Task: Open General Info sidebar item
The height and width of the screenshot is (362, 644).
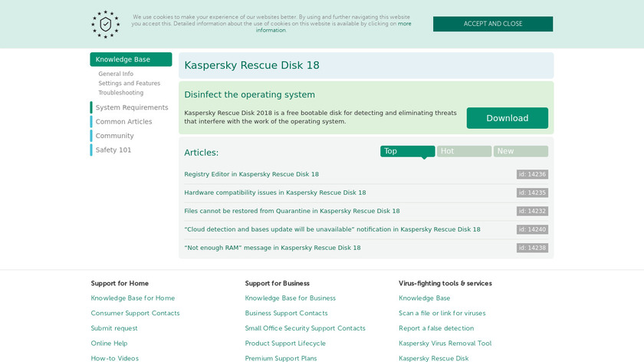Action: (116, 74)
